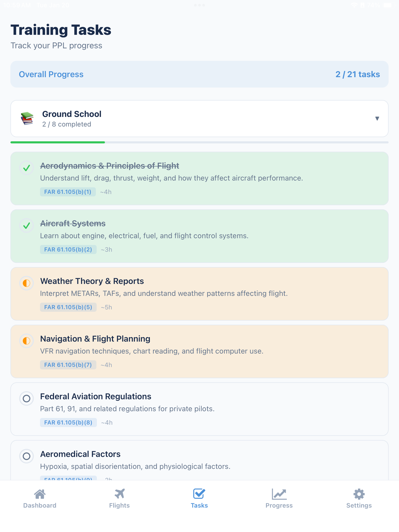399x532 pixels.
Task: Tap the FAR 61.105(b)(5) tag
Action: (68, 307)
